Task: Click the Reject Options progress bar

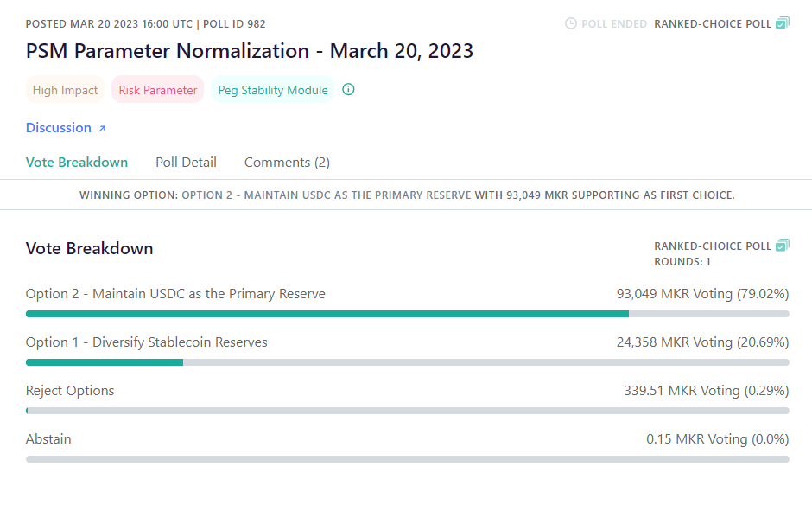Action: click(407, 411)
